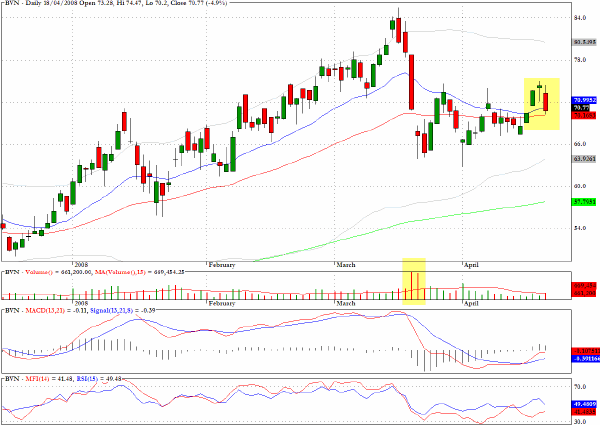Click February label under the volume panel
Image resolution: width=600 pixels, height=425 pixels.
coord(222,303)
